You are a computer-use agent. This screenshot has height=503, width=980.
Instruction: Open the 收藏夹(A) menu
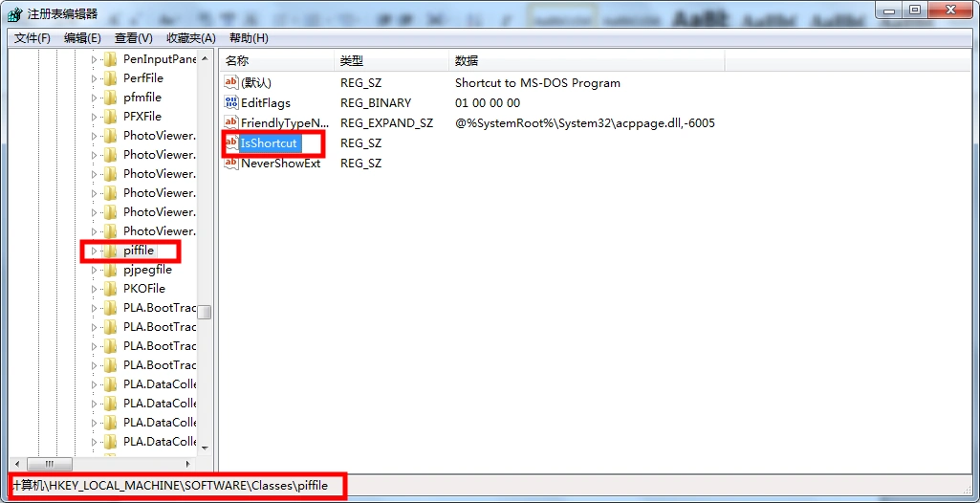tap(190, 38)
